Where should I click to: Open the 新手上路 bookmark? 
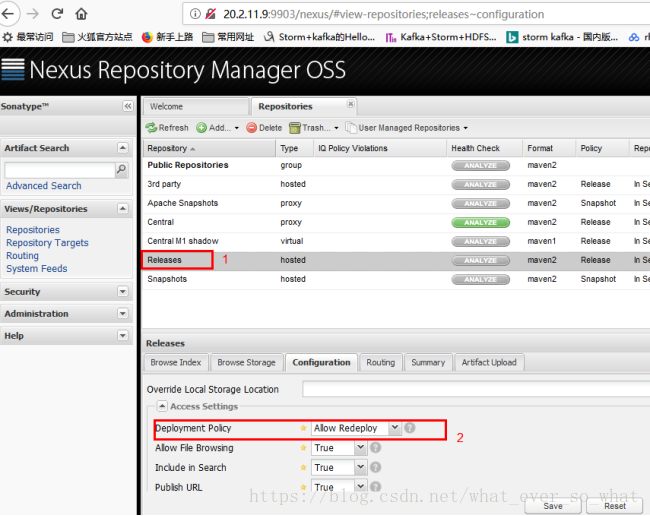coord(167,37)
